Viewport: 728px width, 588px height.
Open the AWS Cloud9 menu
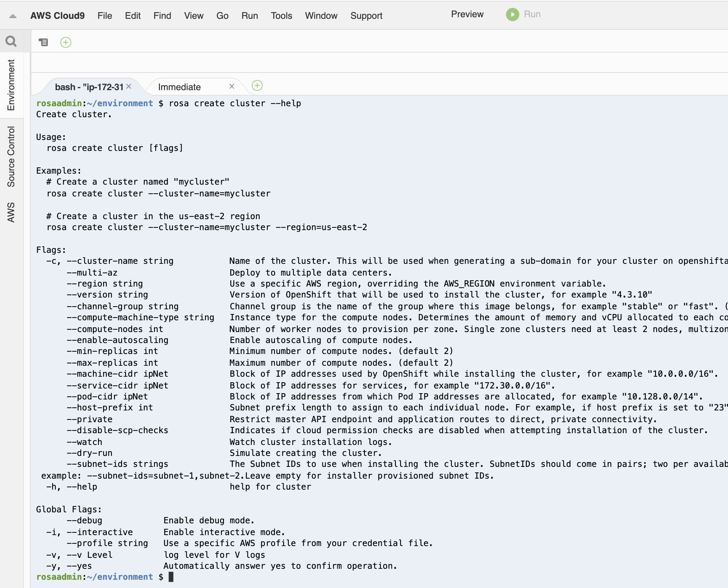pos(58,16)
